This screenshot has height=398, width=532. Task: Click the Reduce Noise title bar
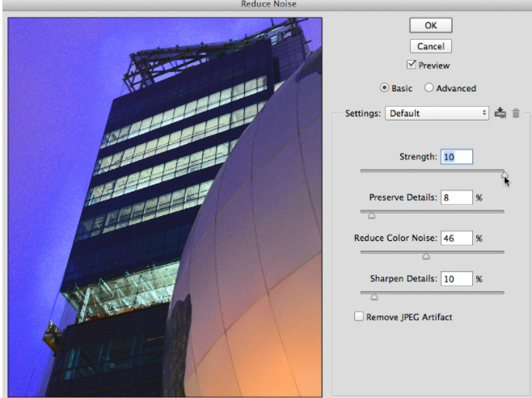[x=266, y=5]
